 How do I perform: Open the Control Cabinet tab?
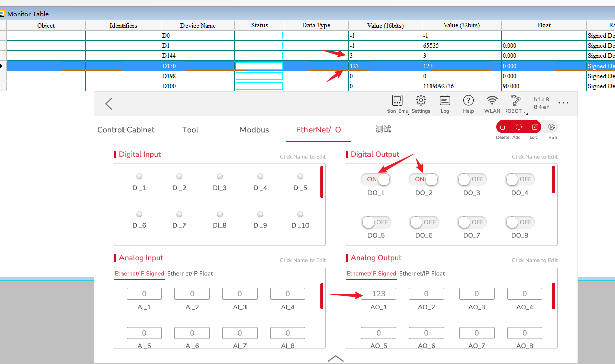[126, 130]
